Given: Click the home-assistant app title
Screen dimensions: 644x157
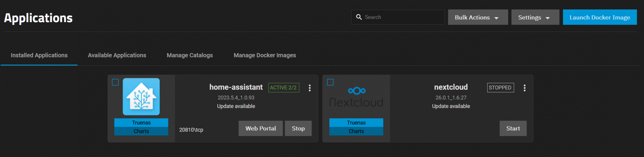Looking at the screenshot, I should [x=236, y=87].
